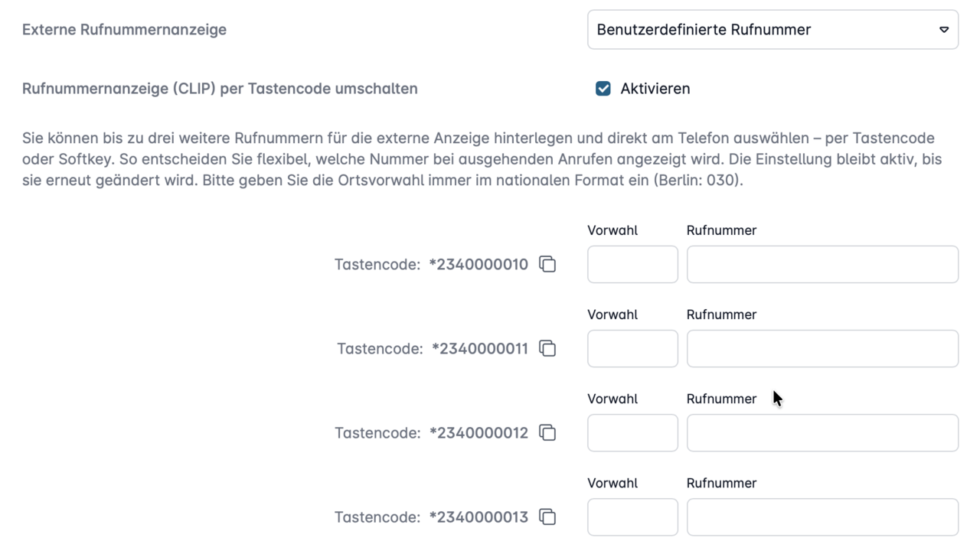Click the copy icon beside *2340000012
980x554 pixels.
click(547, 432)
